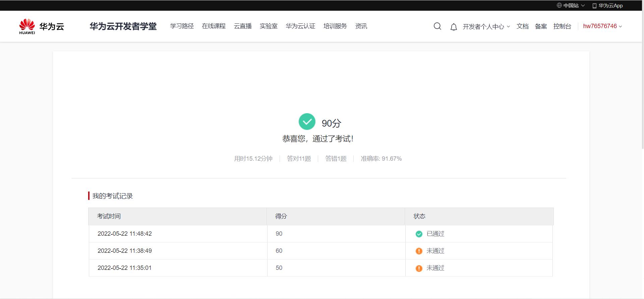Screen dimensions: 644x299
Task: Click the 90分 score headline
Action: (x=331, y=123)
